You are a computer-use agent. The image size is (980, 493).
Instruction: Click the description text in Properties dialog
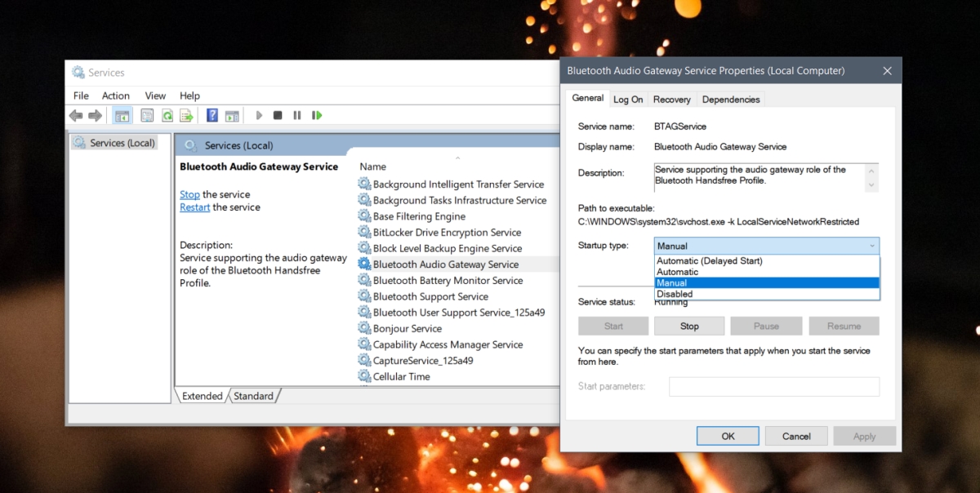tap(751, 175)
